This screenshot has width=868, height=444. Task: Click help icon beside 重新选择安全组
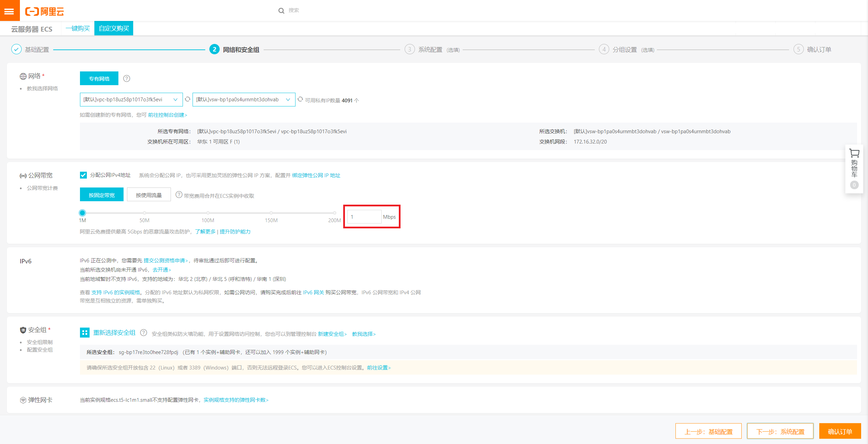[144, 333]
